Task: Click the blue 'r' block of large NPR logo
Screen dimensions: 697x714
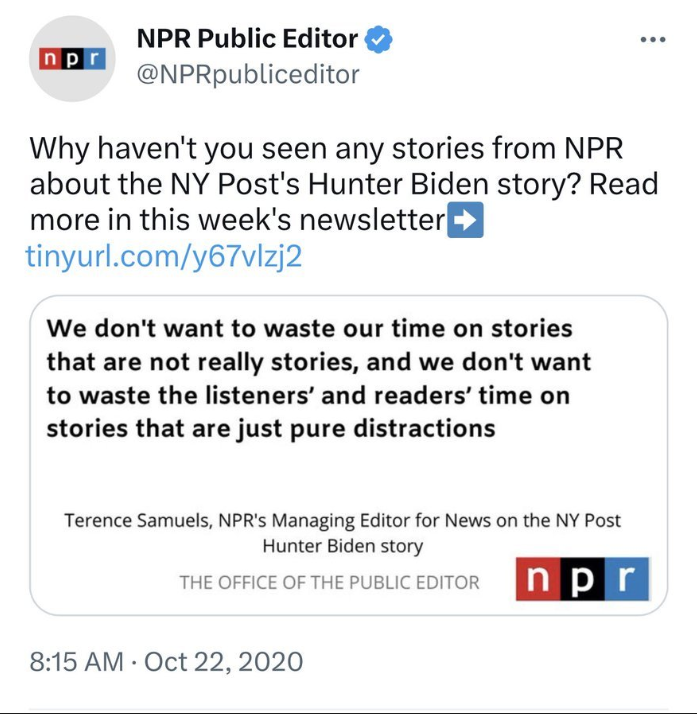Action: click(x=627, y=579)
